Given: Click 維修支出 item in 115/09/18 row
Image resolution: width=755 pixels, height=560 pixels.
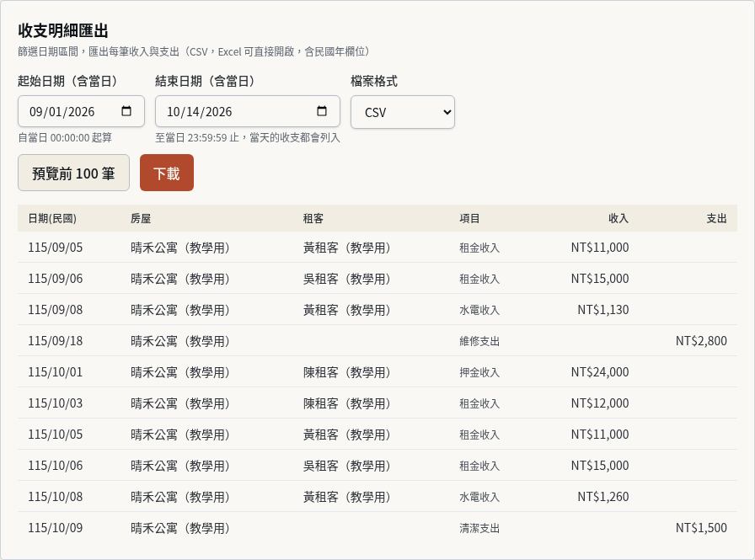Looking at the screenshot, I should 479,341.
